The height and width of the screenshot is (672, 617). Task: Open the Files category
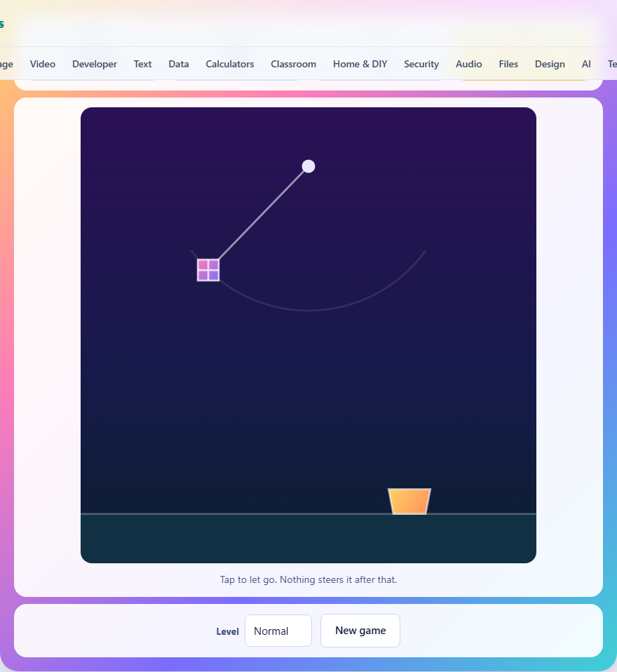(508, 64)
